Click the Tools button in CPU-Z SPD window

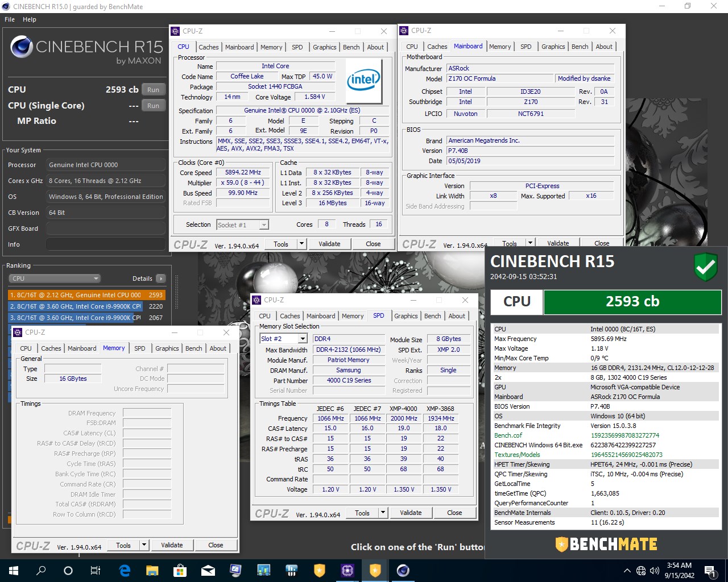coord(362,513)
